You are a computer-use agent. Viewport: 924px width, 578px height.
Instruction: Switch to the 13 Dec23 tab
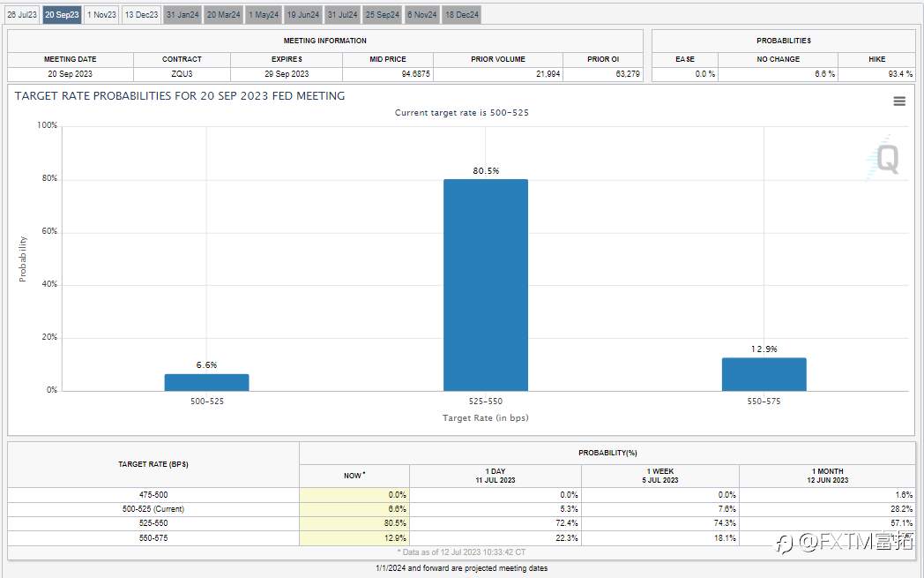point(141,15)
